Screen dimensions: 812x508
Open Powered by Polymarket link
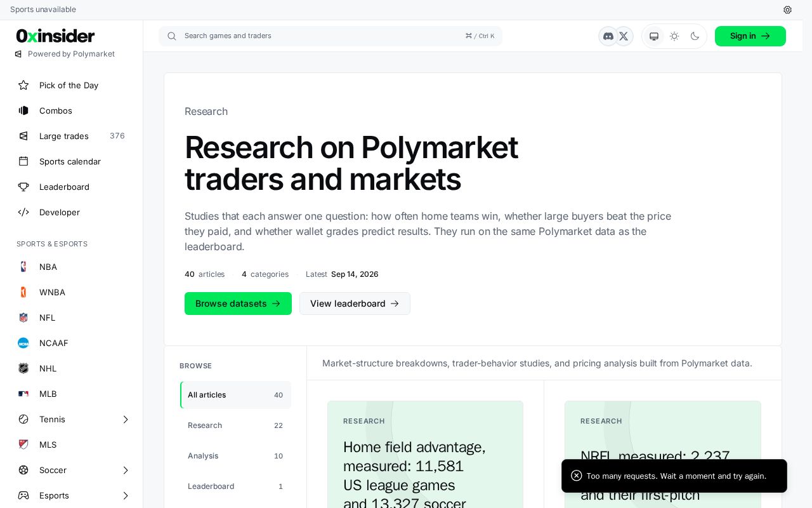65,54
